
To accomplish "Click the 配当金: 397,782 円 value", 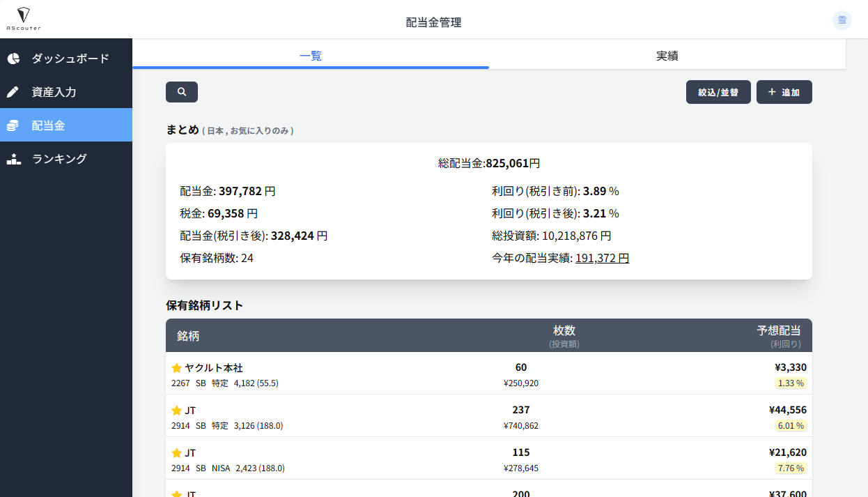I will pyautogui.click(x=227, y=191).
